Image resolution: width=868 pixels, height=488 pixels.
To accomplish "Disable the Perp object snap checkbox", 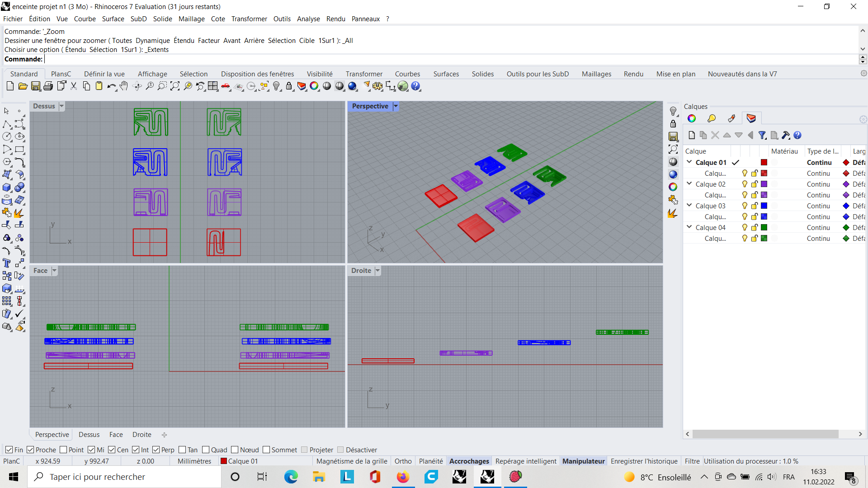I will (156, 450).
